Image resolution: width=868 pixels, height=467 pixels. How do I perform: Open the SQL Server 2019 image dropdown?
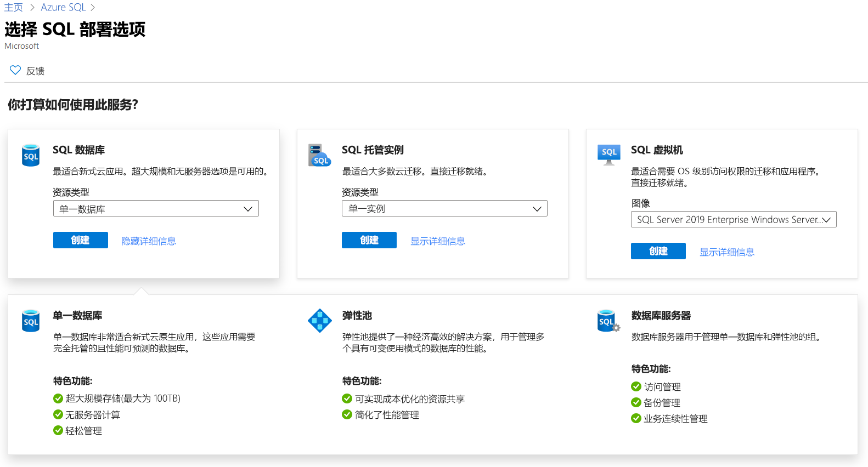click(x=734, y=219)
